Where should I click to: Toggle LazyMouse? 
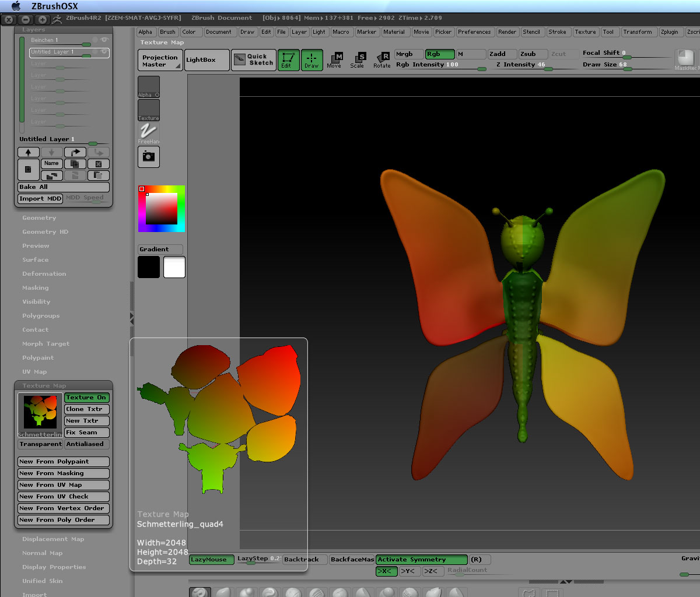pos(211,560)
